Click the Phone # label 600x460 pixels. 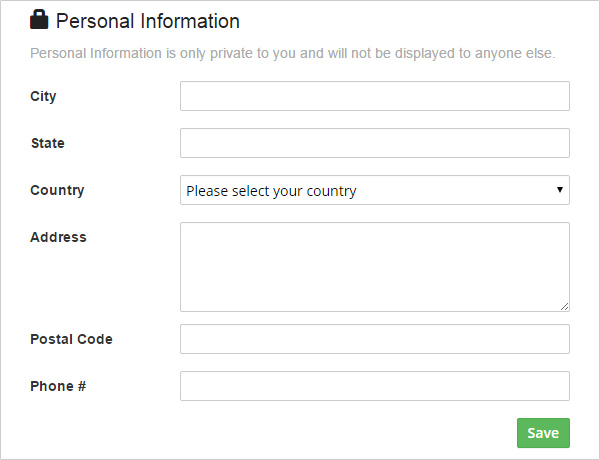click(x=58, y=386)
